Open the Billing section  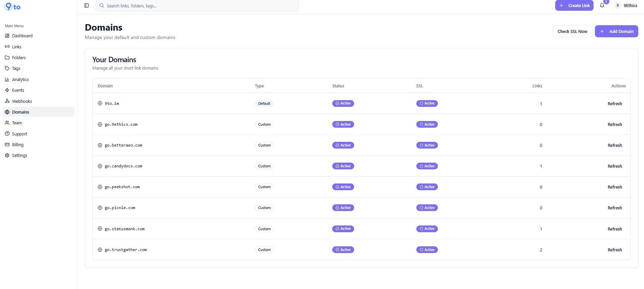[x=17, y=144]
